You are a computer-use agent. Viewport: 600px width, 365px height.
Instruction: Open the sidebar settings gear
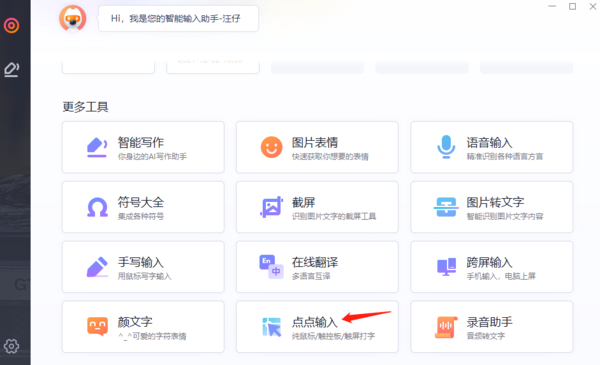click(11, 346)
